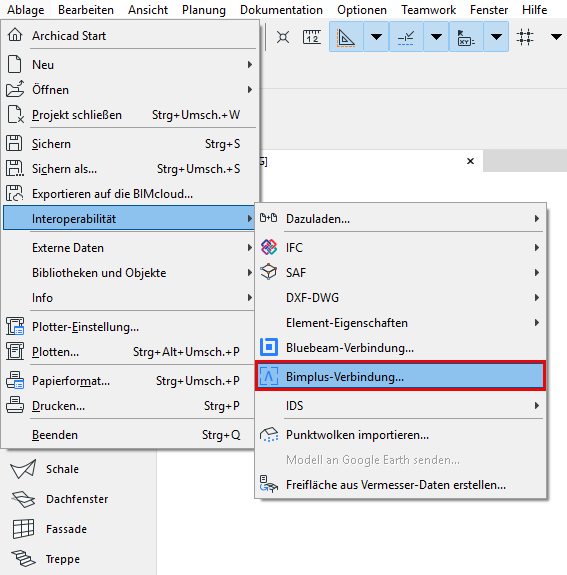Click Exportieren auf die BIMcloud icon
Viewport: 567px width, 575px height.
pyautogui.click(x=15, y=193)
